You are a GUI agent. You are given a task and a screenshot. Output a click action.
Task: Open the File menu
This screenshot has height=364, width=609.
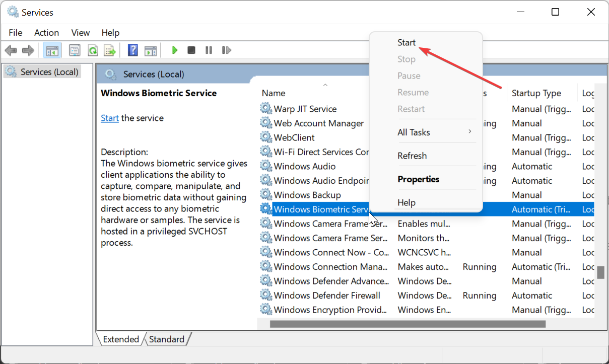16,33
